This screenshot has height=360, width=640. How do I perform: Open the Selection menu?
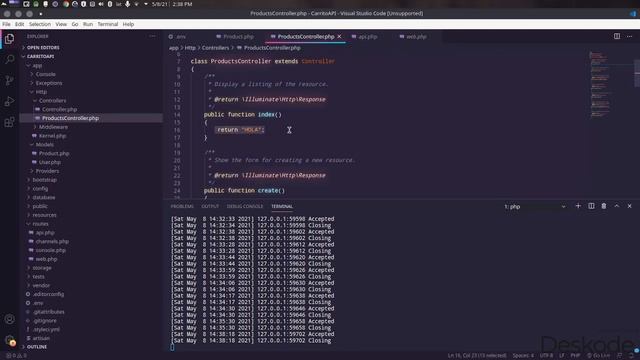pos(40,24)
